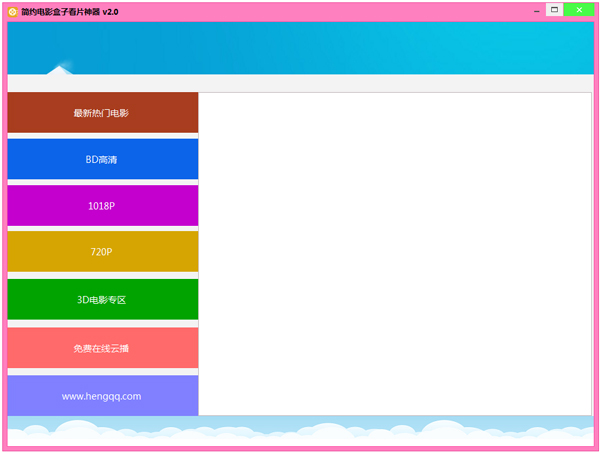Visit www.hengqq.com link

pos(102,396)
